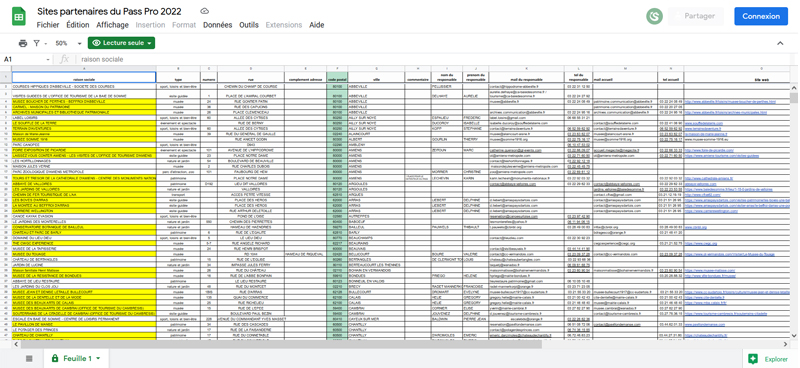Print using the printer icon
The width and height of the screenshot is (800, 368).
pos(23,43)
